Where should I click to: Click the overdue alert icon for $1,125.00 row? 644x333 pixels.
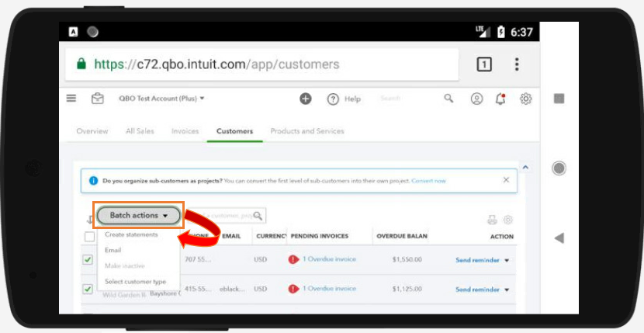(293, 289)
